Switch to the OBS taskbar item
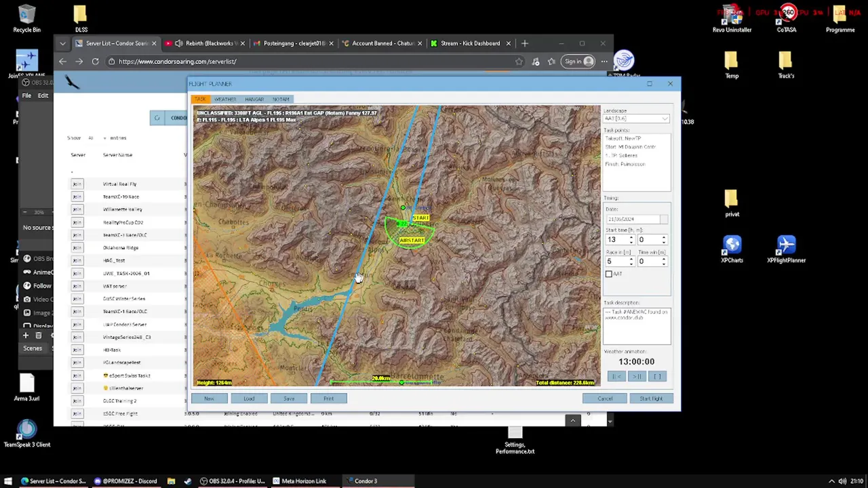The height and width of the screenshot is (488, 868). (232, 481)
